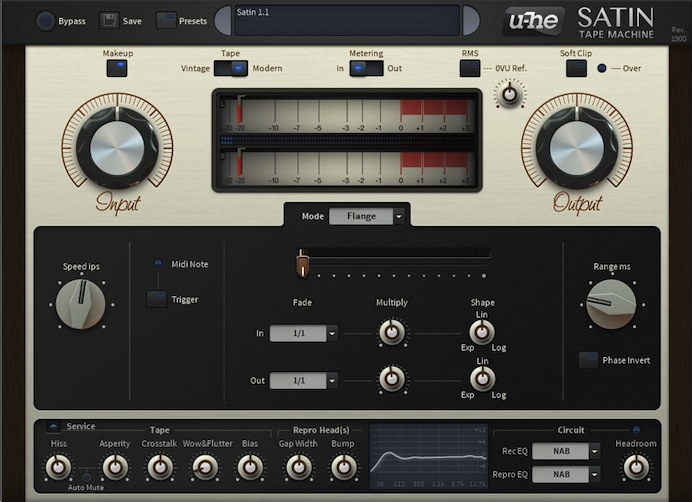Open the Fade In 1/1 dropdown
The height and width of the screenshot is (502, 692).
pyautogui.click(x=304, y=333)
